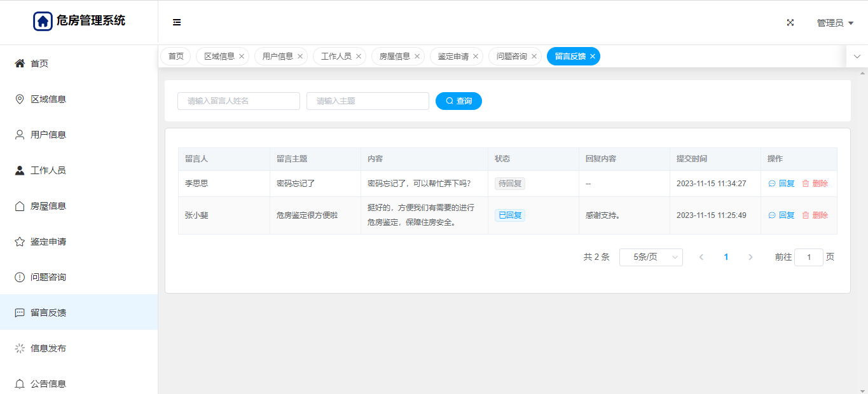Go to 工作人员 in the sidebar

point(48,170)
